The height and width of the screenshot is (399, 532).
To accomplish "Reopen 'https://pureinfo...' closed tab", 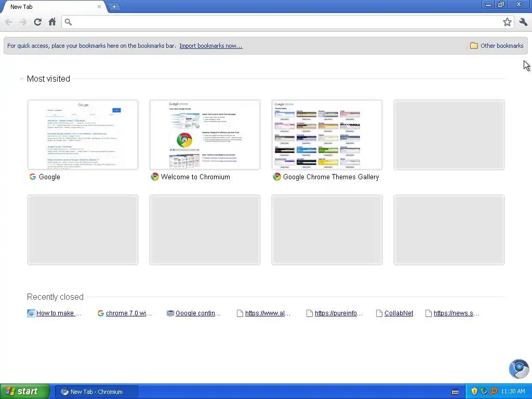I will pyautogui.click(x=339, y=313).
